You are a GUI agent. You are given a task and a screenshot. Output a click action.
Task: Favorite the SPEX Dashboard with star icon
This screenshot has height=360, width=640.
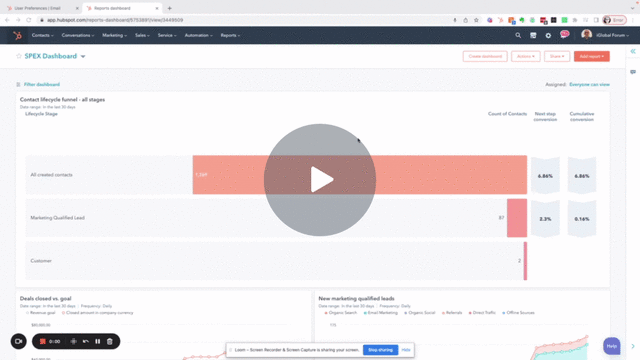(x=19, y=56)
